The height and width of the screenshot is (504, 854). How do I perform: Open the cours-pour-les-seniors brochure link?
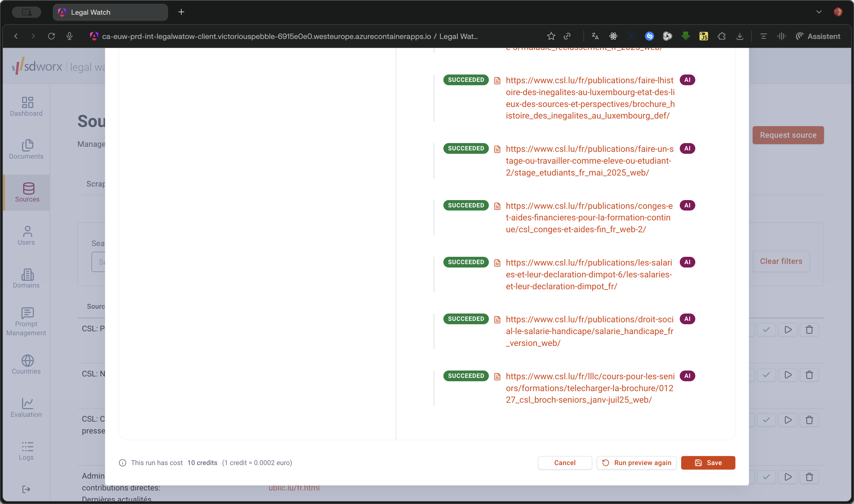click(x=590, y=388)
